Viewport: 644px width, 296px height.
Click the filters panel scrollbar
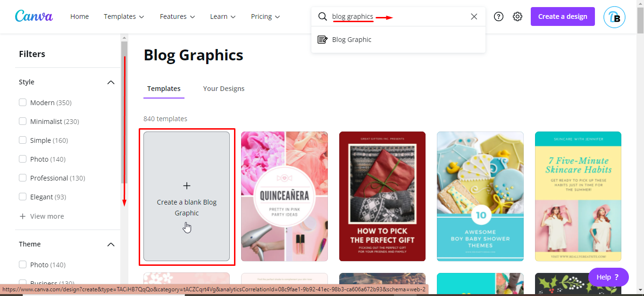click(124, 112)
